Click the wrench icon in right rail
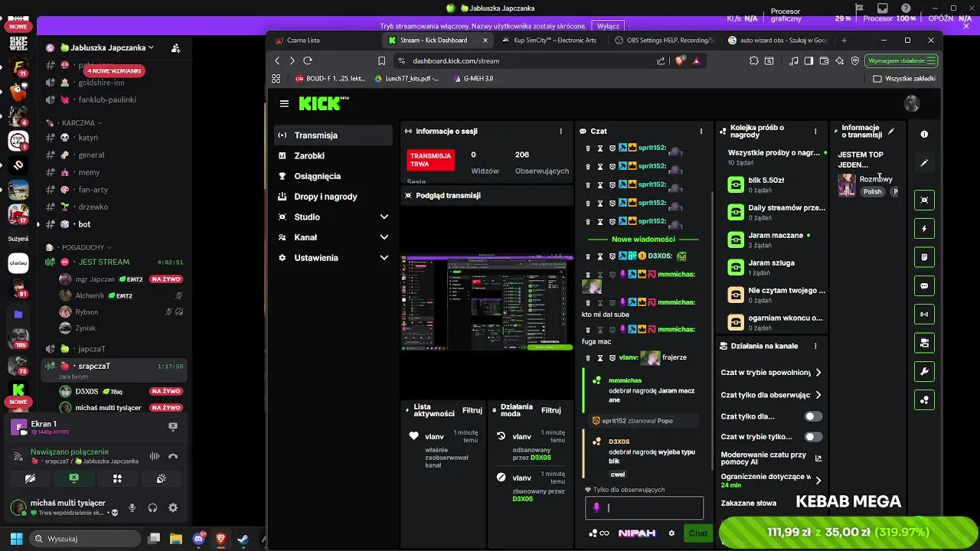The image size is (980, 551). tap(924, 371)
